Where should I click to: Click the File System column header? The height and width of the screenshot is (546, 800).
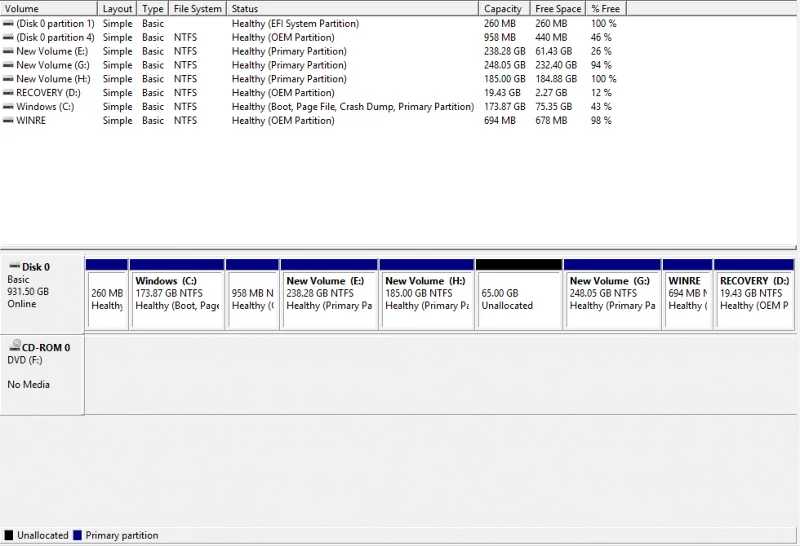pyautogui.click(x=197, y=8)
